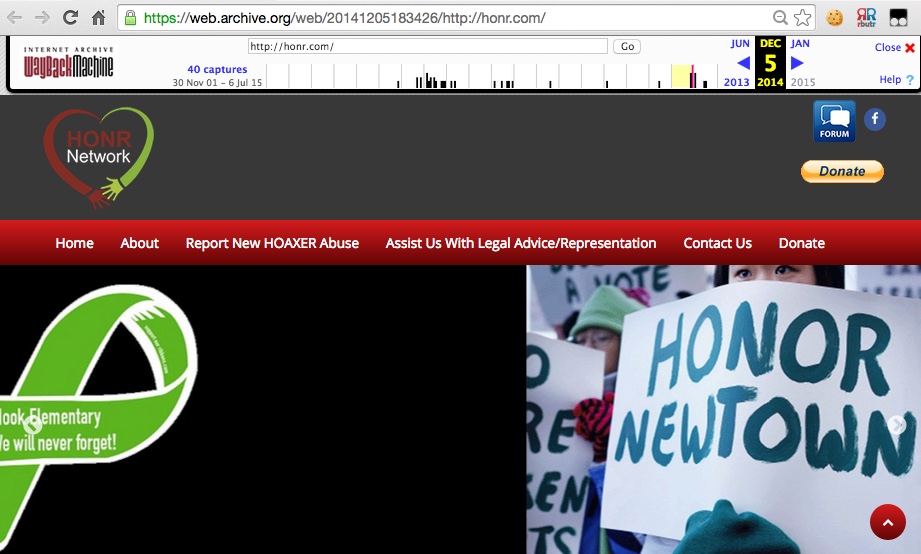The image size is (921, 554).
Task: Go to the previous capture blue arrow
Action: pos(743,62)
